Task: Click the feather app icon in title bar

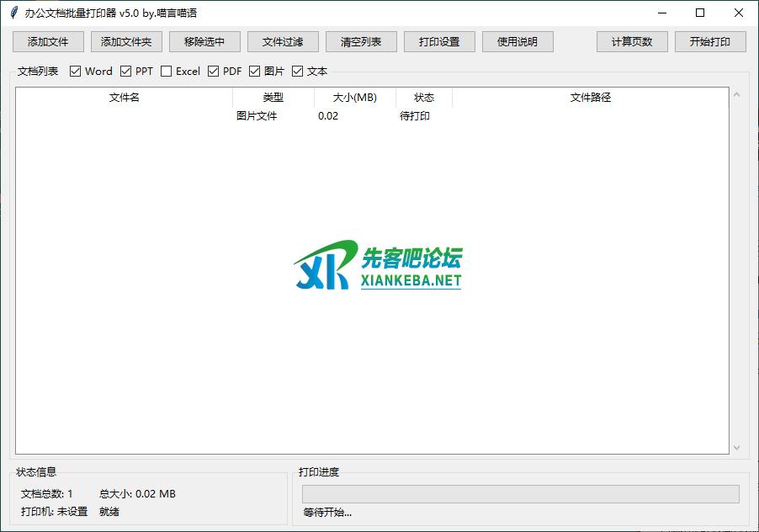Action: tap(13, 13)
